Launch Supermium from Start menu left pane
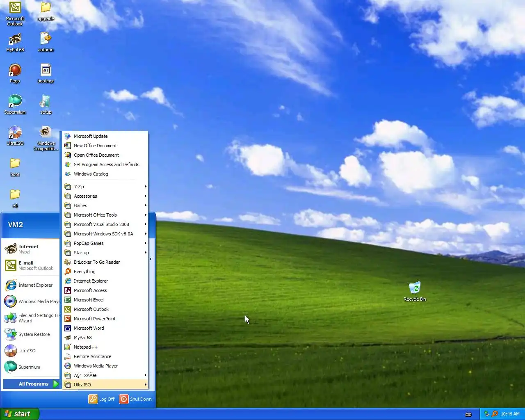The image size is (525, 420). click(31, 367)
